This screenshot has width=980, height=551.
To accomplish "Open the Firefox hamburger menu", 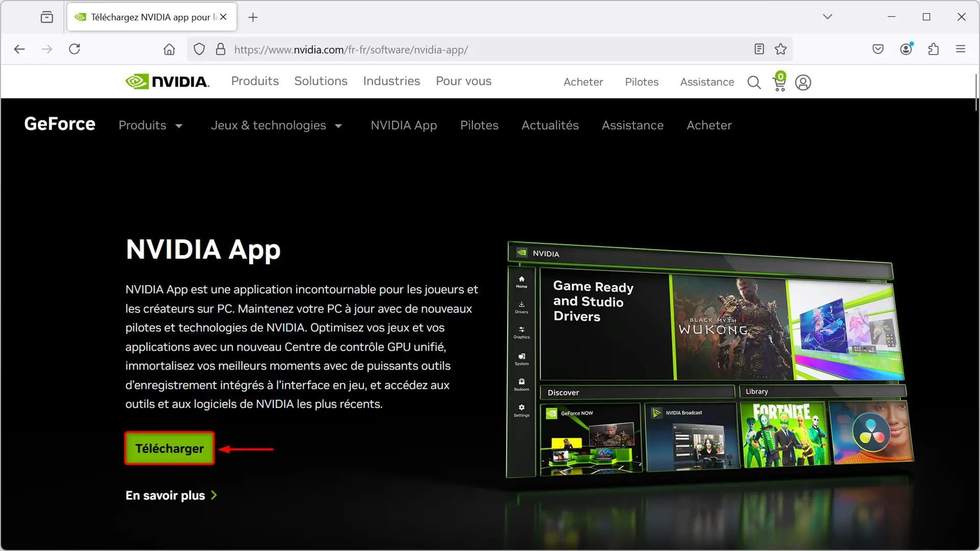I will pos(961,49).
